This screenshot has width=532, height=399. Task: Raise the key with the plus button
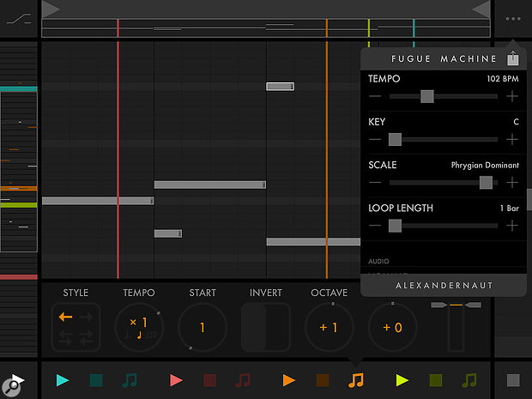tap(512, 140)
